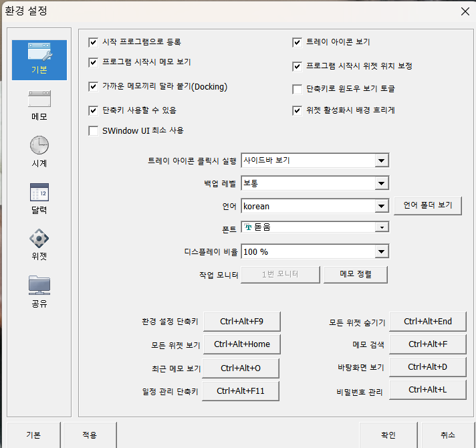
Task: Open 언어 dropdown showing korean
Action: tap(315, 206)
